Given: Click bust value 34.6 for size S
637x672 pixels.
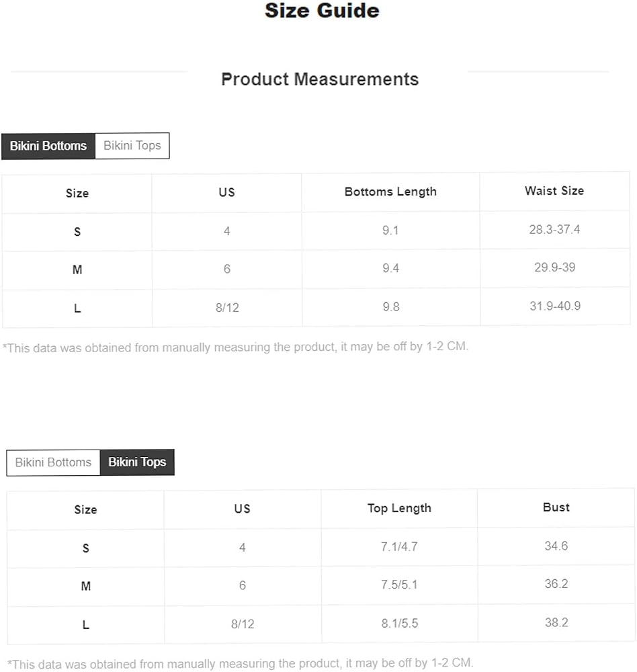Looking at the screenshot, I should click(x=556, y=546).
